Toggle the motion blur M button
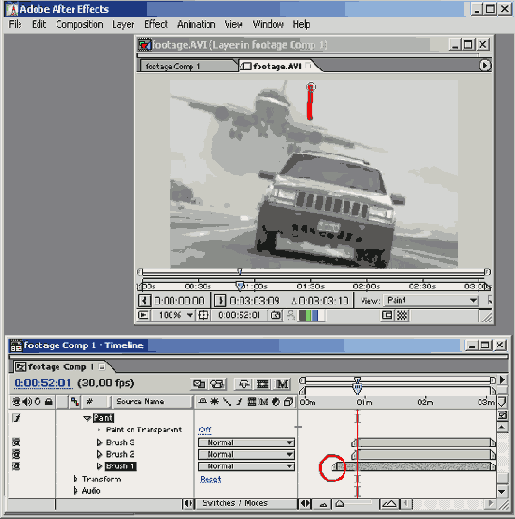The height and width of the screenshot is (519, 515). pos(282,384)
